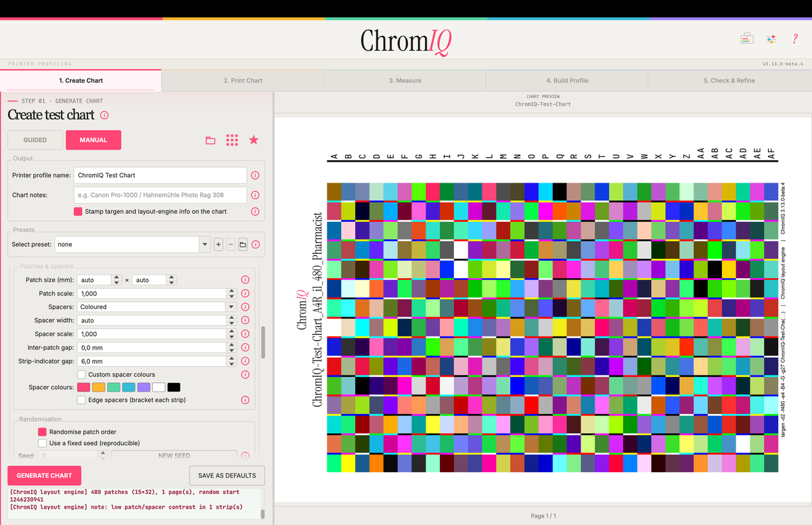812x525 pixels.
Task: Show info for Inter-patch gap row
Action: coord(246,347)
